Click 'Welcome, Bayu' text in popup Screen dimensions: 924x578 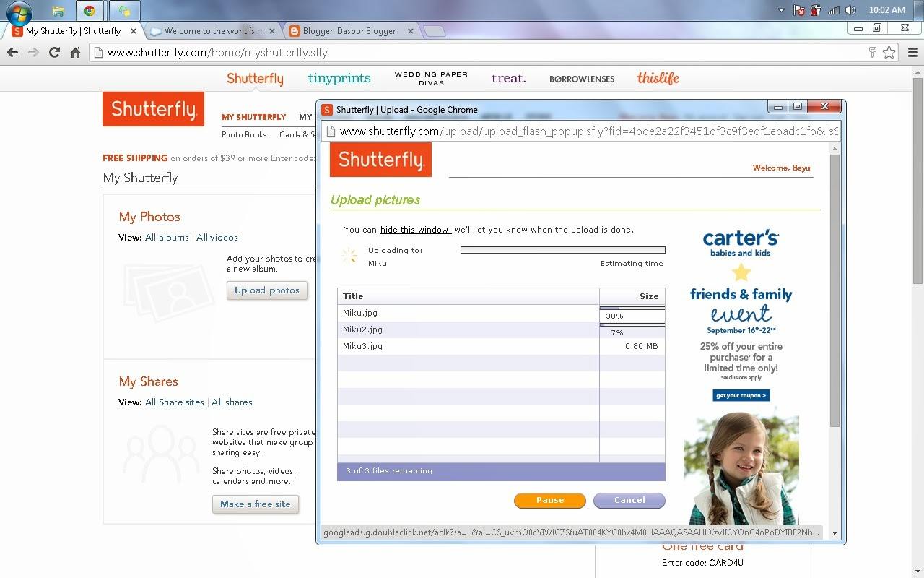(x=781, y=168)
